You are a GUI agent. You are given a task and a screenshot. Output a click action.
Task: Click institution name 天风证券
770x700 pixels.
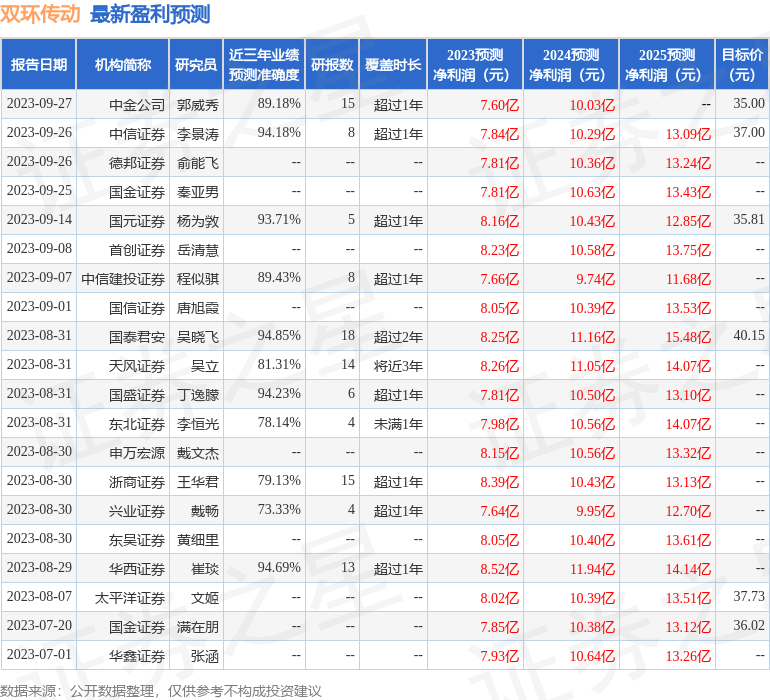137,366
